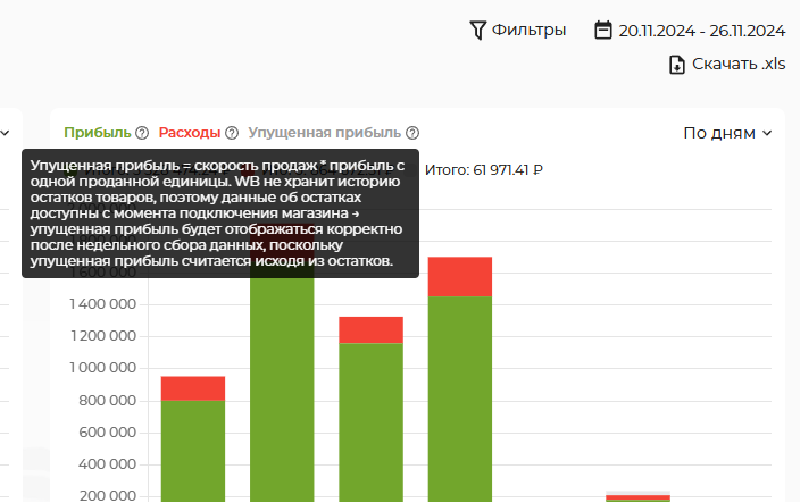Select date range 20.11.2024 - 26.11.2024

tap(702, 31)
